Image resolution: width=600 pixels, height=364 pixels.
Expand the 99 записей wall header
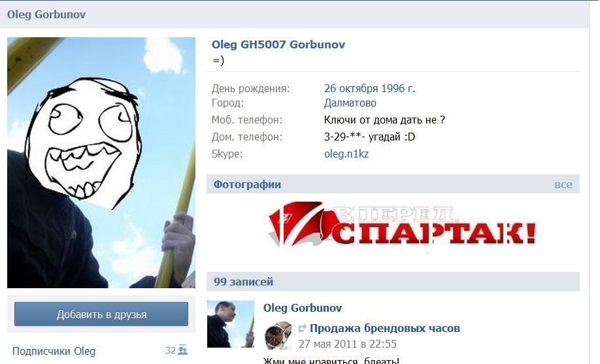[393, 282]
